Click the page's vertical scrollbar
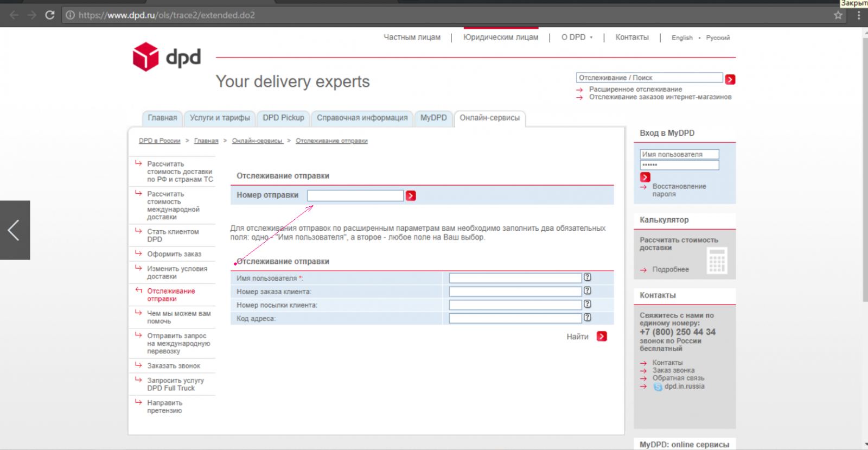 point(865,163)
